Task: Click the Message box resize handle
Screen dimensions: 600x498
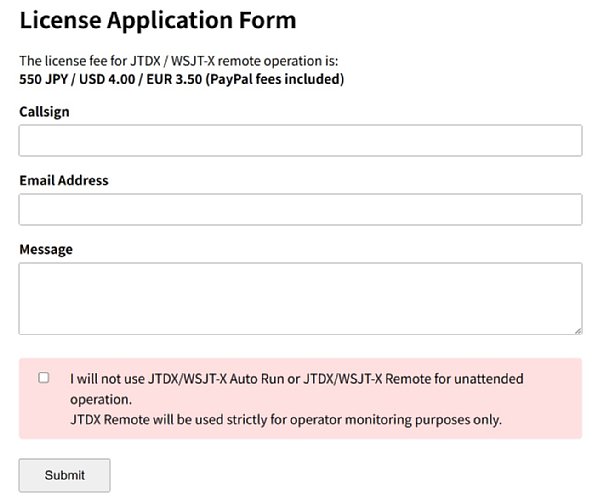Action: (x=577, y=329)
